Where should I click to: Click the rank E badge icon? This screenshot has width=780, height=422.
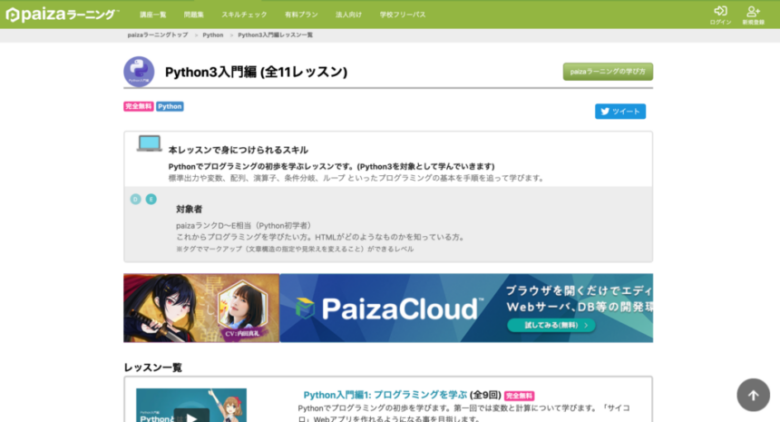(151, 199)
